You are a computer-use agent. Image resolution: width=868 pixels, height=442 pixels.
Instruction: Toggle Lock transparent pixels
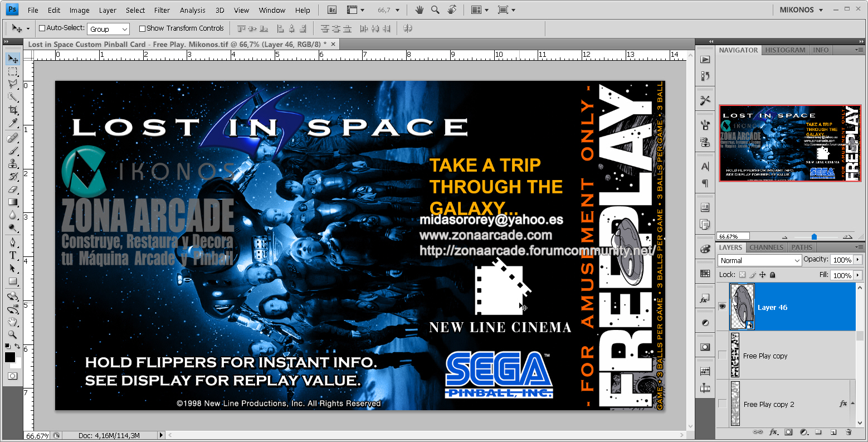point(742,275)
